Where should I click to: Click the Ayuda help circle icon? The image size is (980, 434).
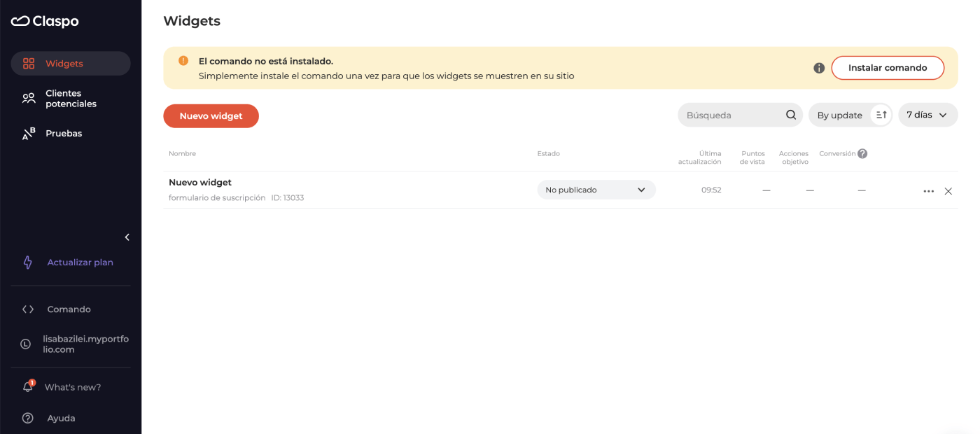click(28, 418)
